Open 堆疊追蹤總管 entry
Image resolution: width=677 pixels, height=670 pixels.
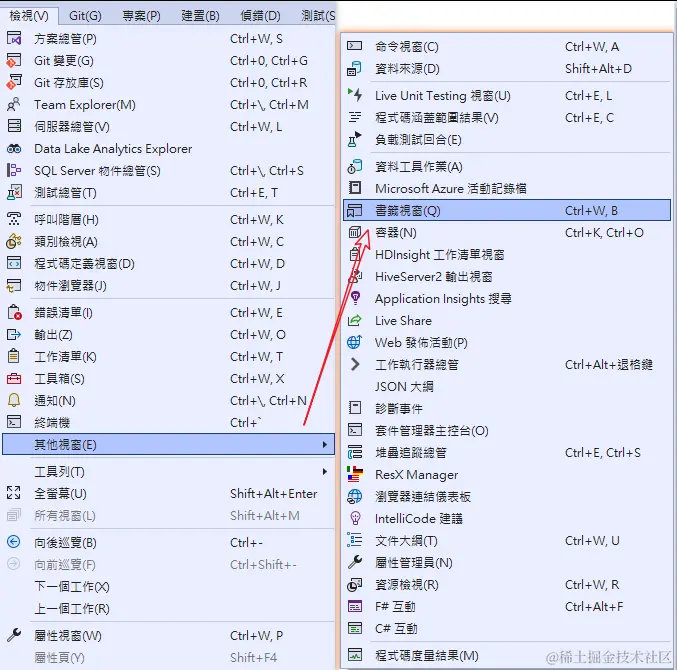(507, 452)
